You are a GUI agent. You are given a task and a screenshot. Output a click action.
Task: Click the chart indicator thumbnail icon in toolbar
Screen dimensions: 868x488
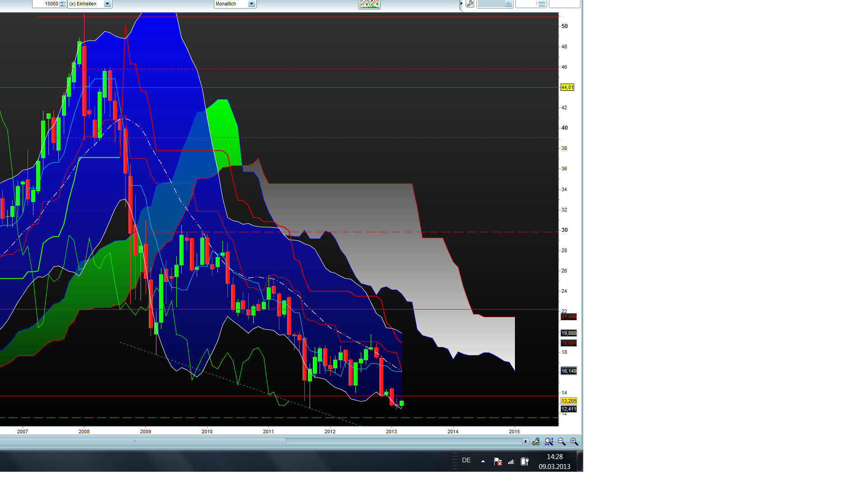[x=369, y=4]
